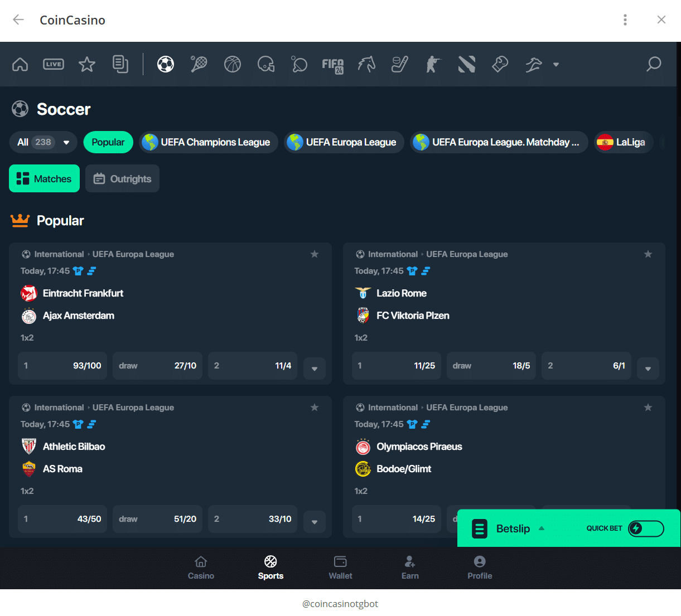The height and width of the screenshot is (616, 681).
Task: Favorite the Athletic Bilbao vs AS Roma match
Action: click(x=315, y=408)
